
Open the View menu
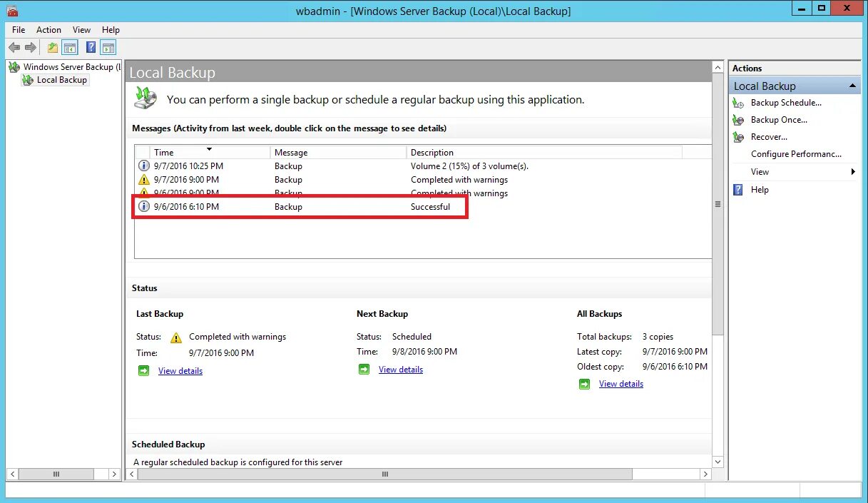pos(82,30)
